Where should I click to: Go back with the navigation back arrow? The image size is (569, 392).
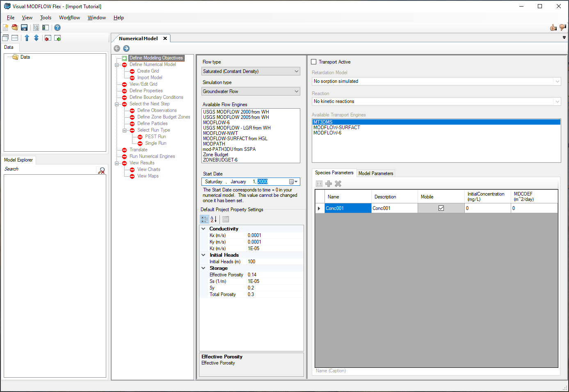[x=117, y=48]
